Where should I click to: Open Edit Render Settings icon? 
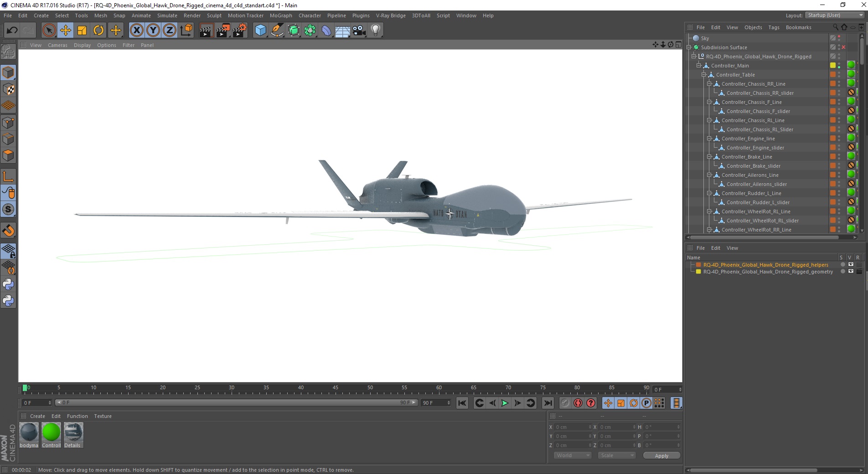click(240, 31)
